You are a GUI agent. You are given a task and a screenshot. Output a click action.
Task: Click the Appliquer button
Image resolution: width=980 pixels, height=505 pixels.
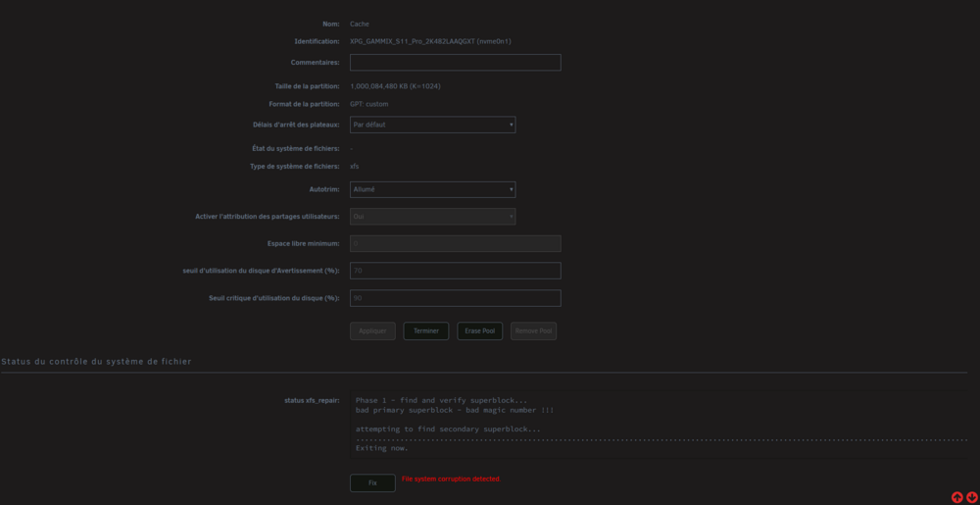pyautogui.click(x=372, y=331)
